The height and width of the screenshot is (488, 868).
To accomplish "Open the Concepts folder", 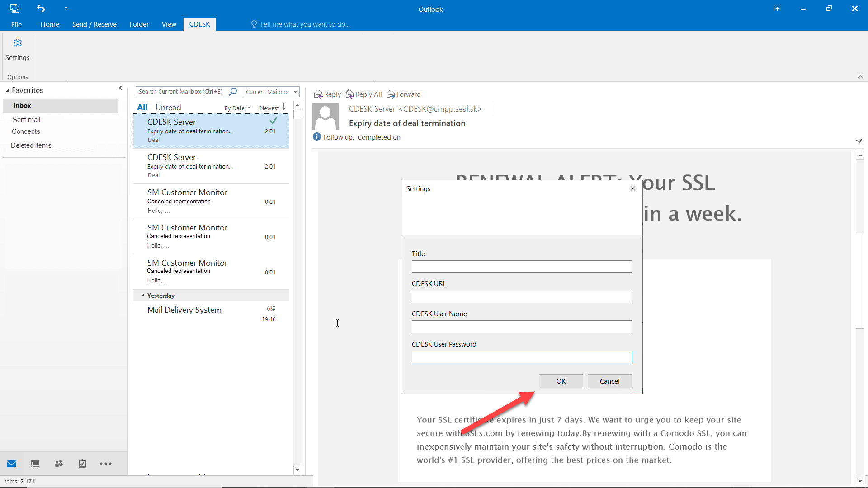I will 26,131.
